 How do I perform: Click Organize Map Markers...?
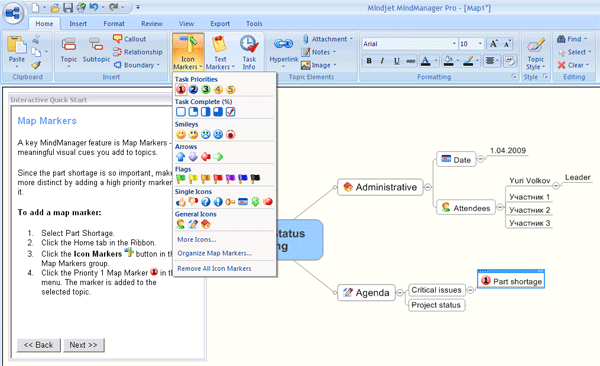pyautogui.click(x=215, y=253)
